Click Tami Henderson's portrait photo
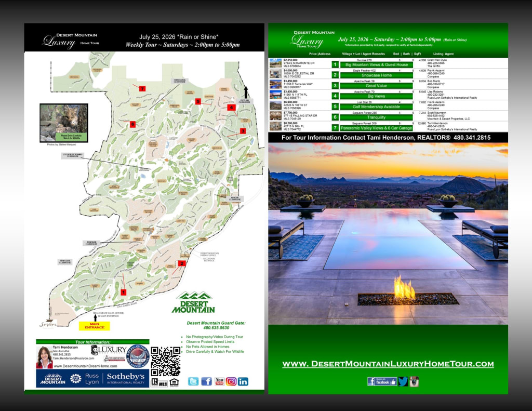This screenshot has width=532, height=411. (44, 357)
